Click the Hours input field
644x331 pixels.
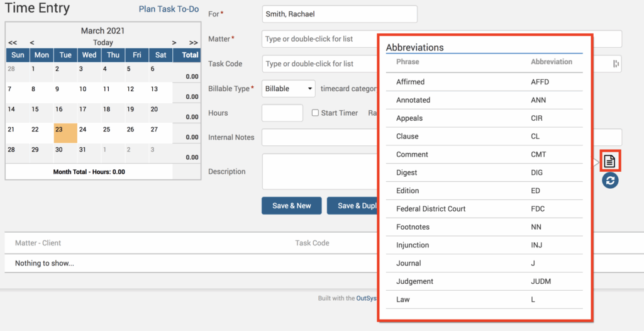tap(282, 113)
